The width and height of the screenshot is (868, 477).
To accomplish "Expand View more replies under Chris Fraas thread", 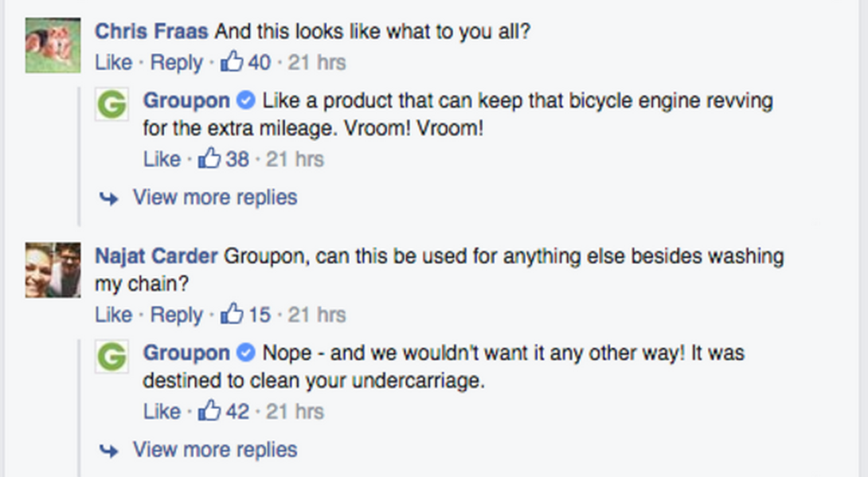I will tap(214, 198).
